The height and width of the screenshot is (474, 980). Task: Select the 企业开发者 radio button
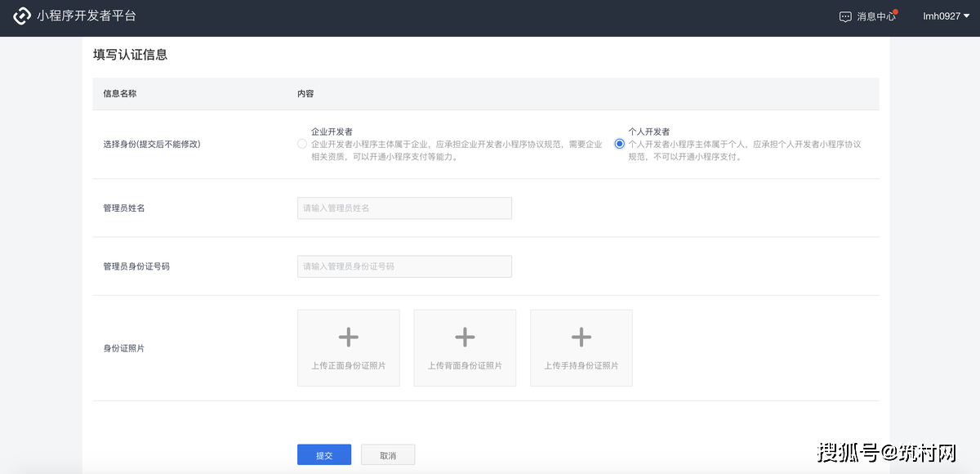pos(302,144)
